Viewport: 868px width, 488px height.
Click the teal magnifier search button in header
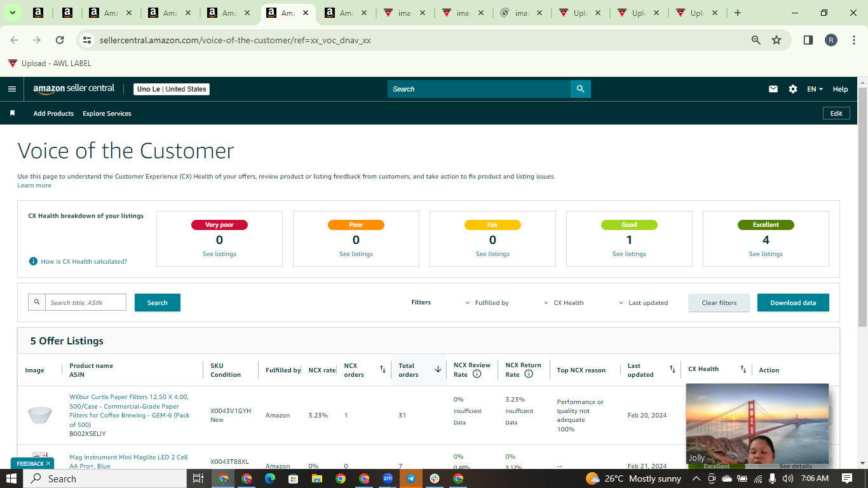coord(580,89)
